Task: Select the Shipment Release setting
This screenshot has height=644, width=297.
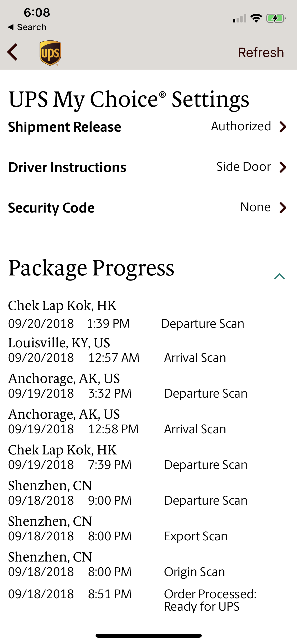Action: coord(65,127)
